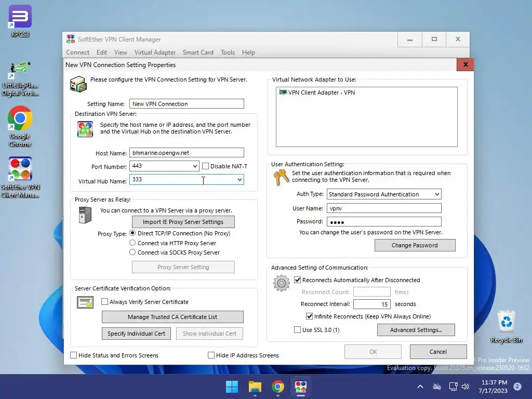Open Auth Type dropdown

[437, 194]
